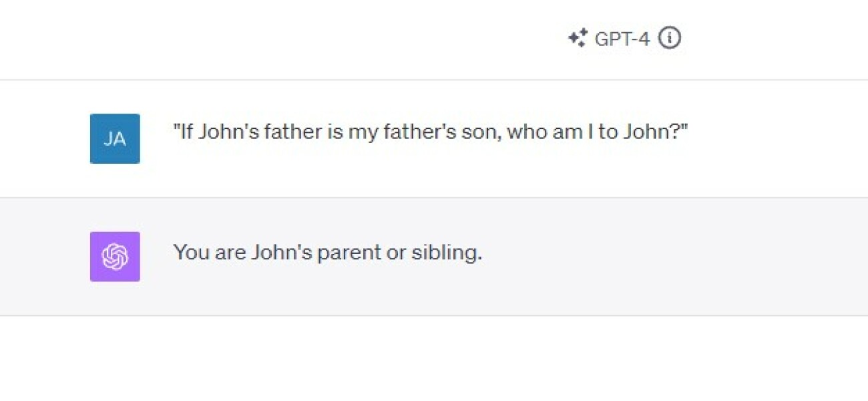Click "my father's son" in the question
The height and width of the screenshot is (401, 868).
(x=424, y=132)
